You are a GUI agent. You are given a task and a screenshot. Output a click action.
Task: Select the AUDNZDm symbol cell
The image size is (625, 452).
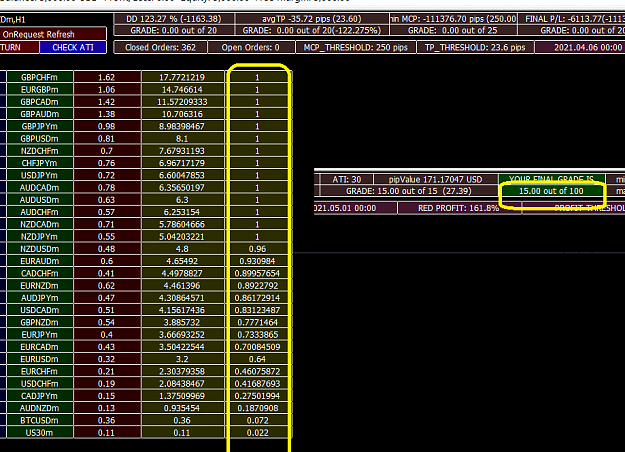coord(40,408)
